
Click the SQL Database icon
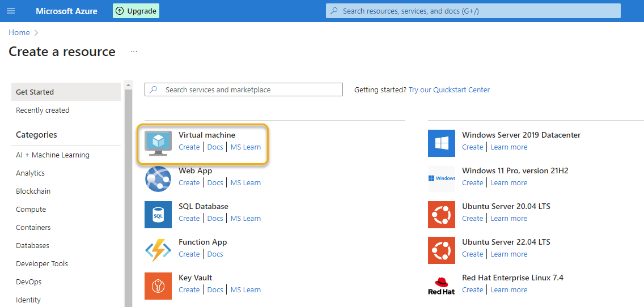pos(158,215)
